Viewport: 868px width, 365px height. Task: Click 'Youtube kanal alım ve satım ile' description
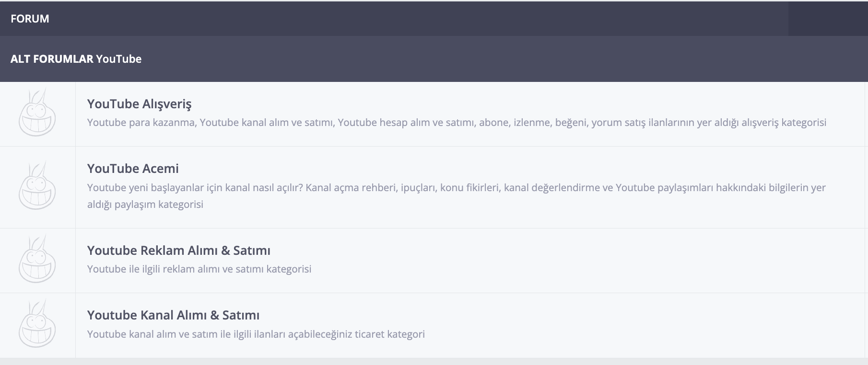[256, 334]
